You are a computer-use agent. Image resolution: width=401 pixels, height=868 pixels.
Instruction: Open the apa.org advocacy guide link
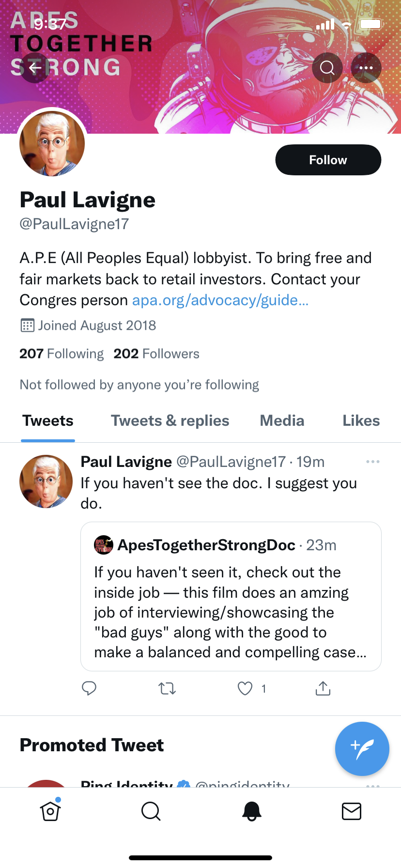click(x=220, y=300)
